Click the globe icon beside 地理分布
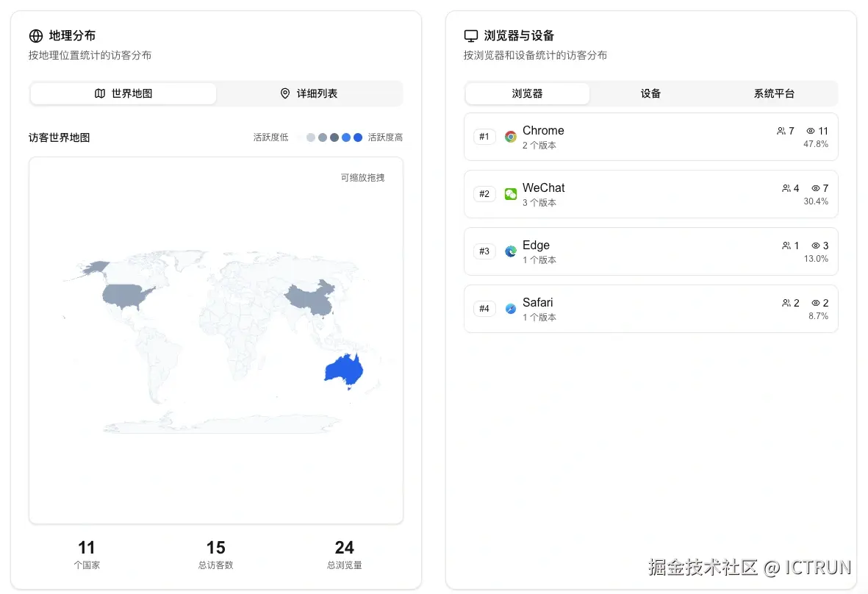Image resolution: width=868 pixels, height=594 pixels. click(x=36, y=36)
